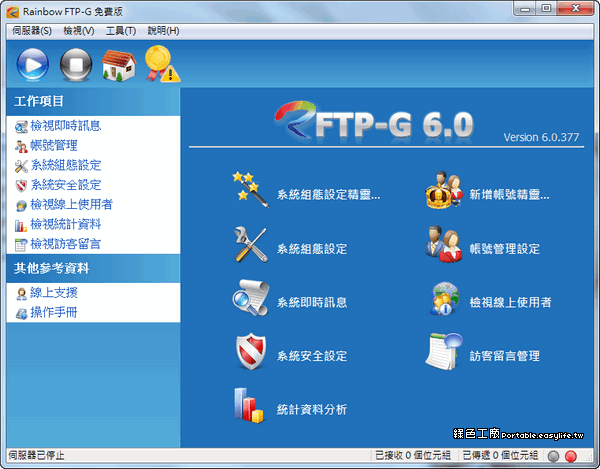
Task: Open 帳號管理設定 label in main panel
Action: [x=505, y=249]
